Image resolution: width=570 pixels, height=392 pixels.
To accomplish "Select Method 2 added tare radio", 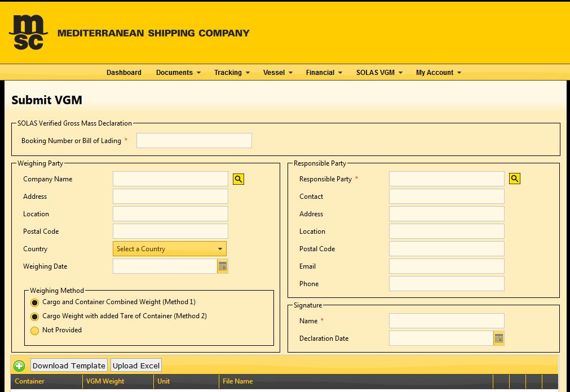I will [34, 317].
